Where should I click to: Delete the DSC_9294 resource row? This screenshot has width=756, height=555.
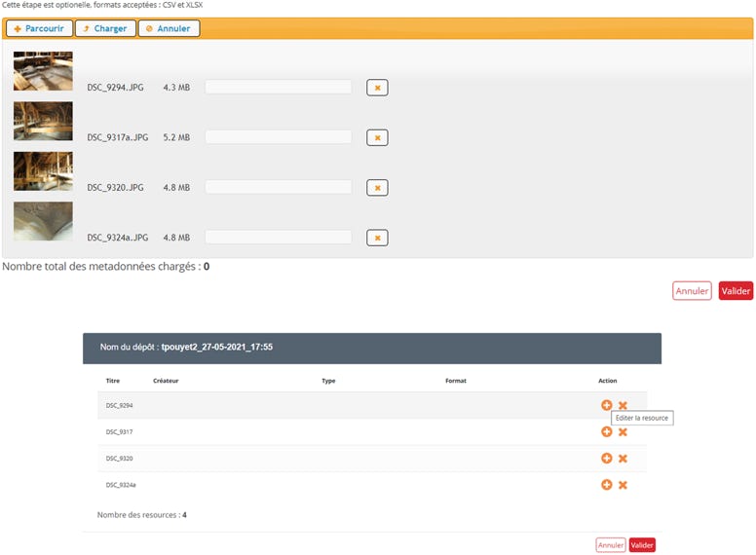coord(624,405)
